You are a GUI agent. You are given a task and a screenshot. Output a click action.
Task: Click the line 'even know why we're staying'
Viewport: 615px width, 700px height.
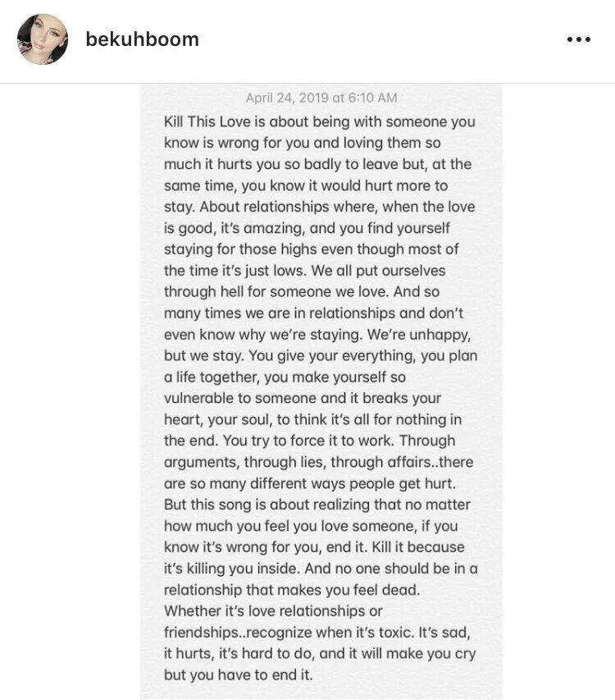(317, 334)
